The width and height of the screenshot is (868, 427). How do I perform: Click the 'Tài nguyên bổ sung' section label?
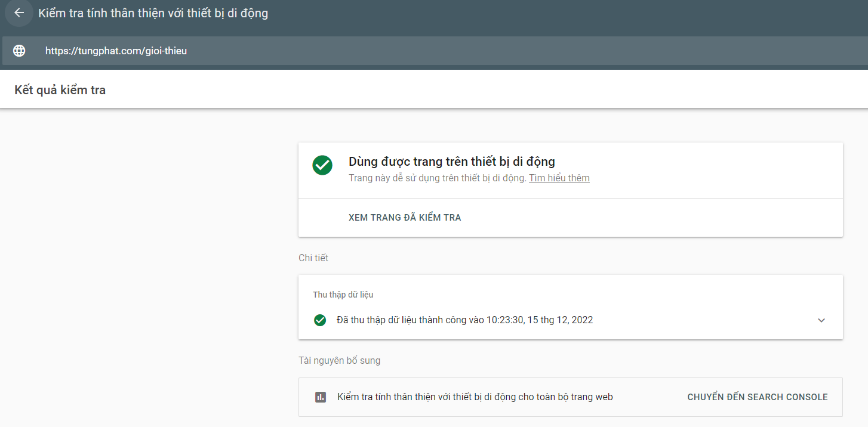[x=339, y=360]
